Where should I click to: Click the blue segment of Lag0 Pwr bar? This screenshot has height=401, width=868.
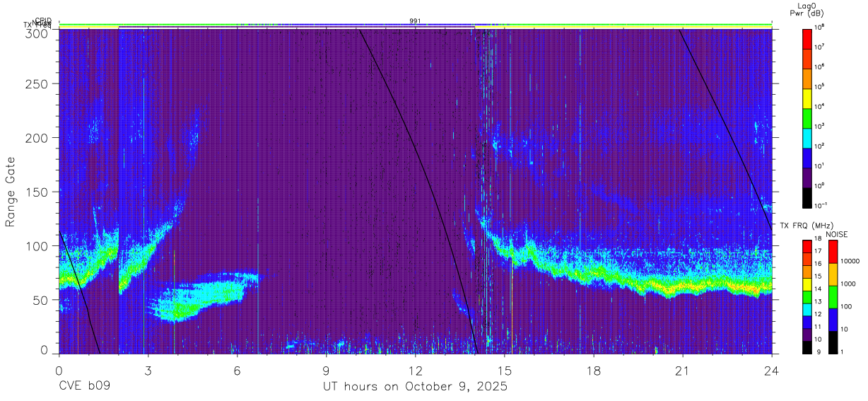click(808, 157)
